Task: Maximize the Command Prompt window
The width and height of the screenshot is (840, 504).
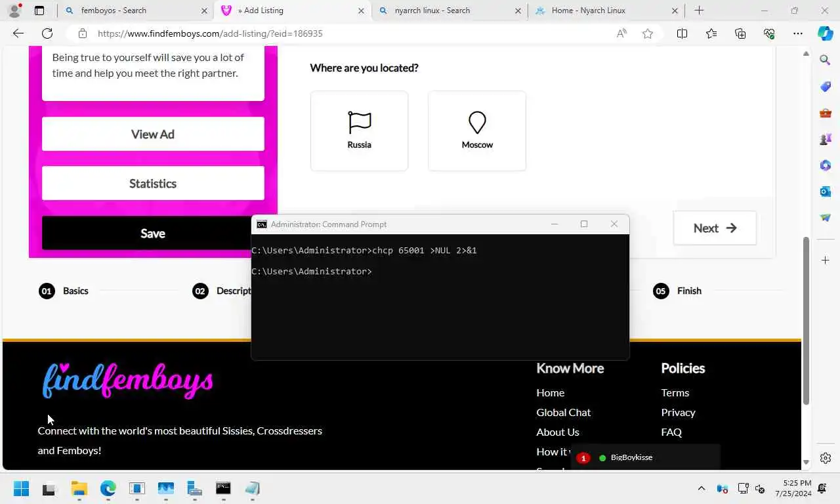Action: coord(584,224)
